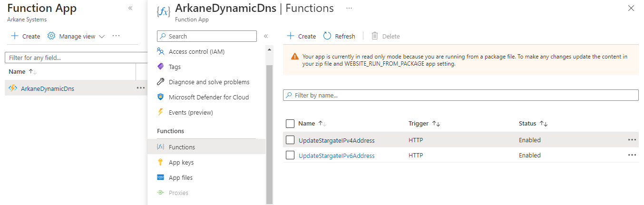Click the Proxies menu item
This screenshot has height=205, width=644.
[178, 193]
